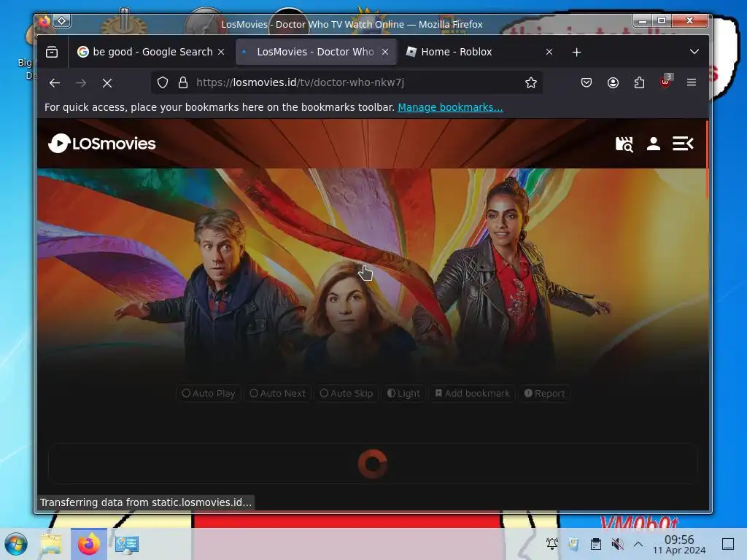
Task: Open LOSmovies user account icon
Action: pos(653,144)
